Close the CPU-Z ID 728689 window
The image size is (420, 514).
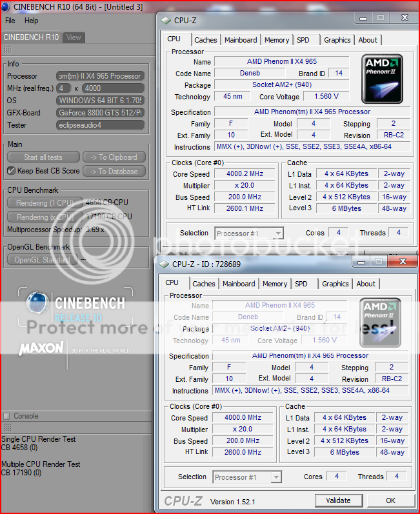point(403,262)
